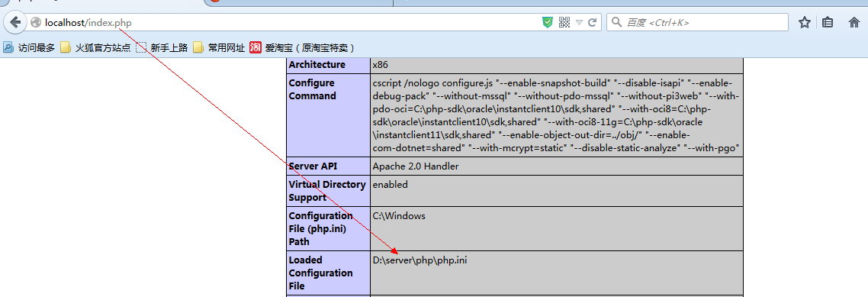
Task: Go back with the browser back arrow
Action: (x=15, y=22)
